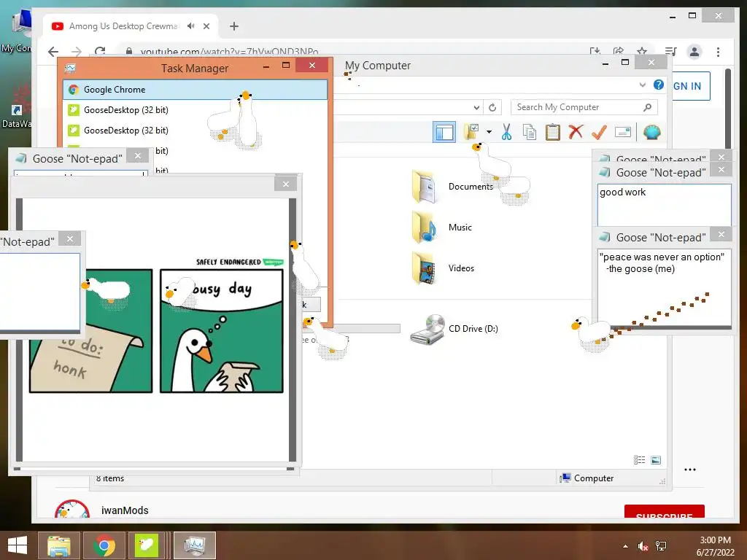The height and width of the screenshot is (560, 747).
Task: Select second GooseDesktop (32 bit) process
Action: click(x=195, y=131)
